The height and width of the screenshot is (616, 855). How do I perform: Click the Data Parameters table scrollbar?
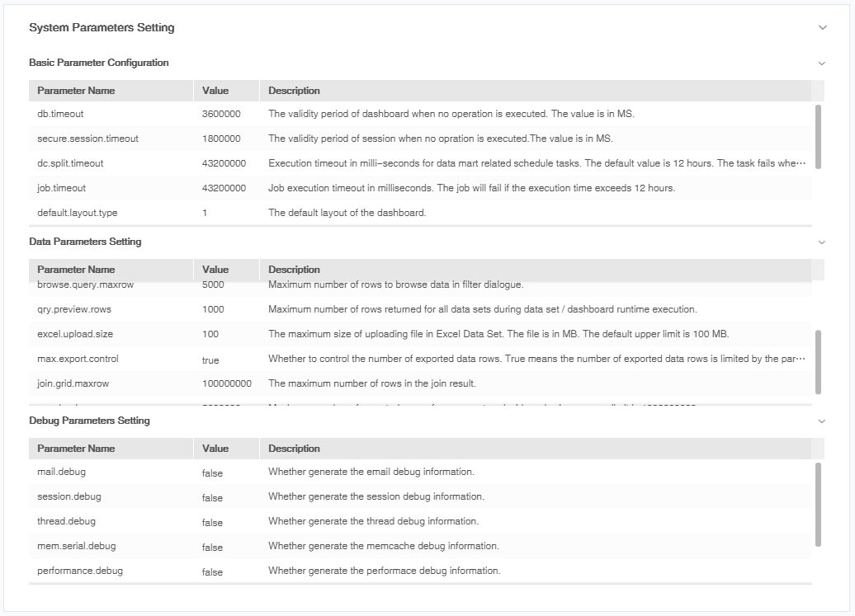point(818,362)
